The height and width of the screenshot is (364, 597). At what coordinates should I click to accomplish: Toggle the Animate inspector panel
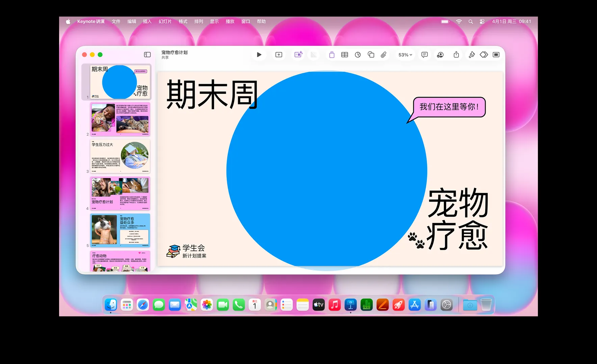click(484, 55)
